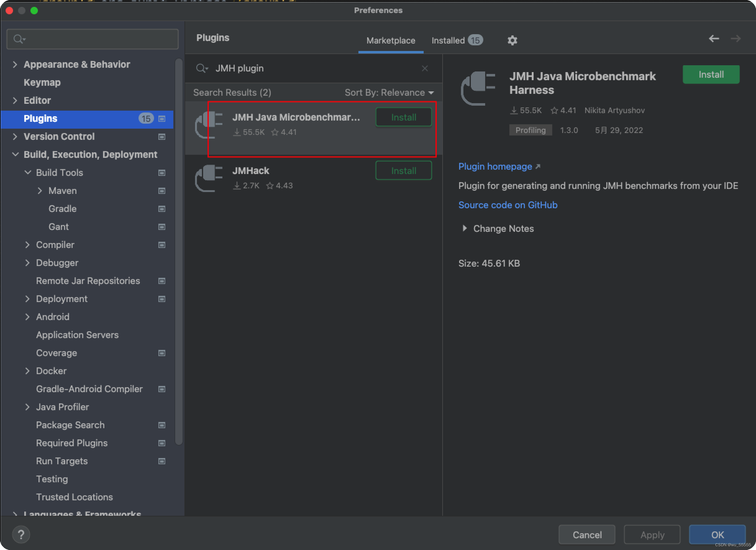Click project-level icon beside Run Targets

click(x=162, y=461)
